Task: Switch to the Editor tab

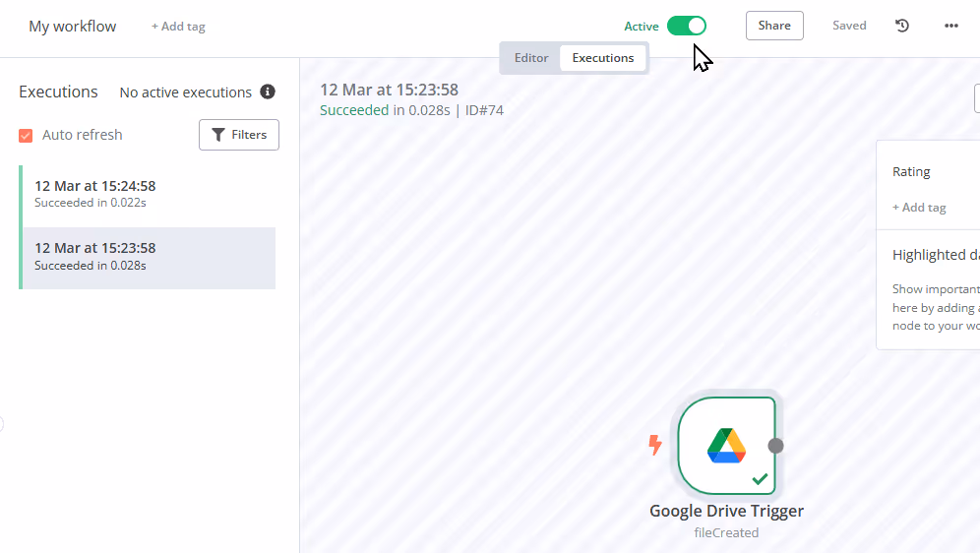Action: click(x=531, y=58)
